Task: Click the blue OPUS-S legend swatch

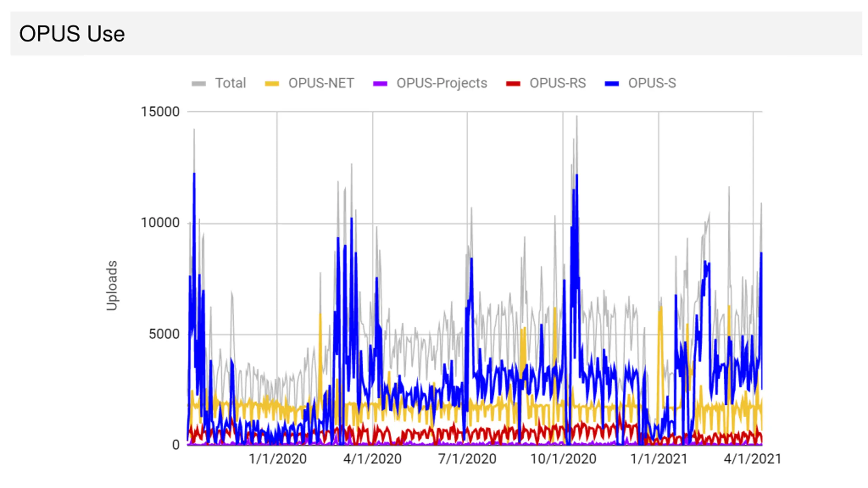Action: click(612, 84)
